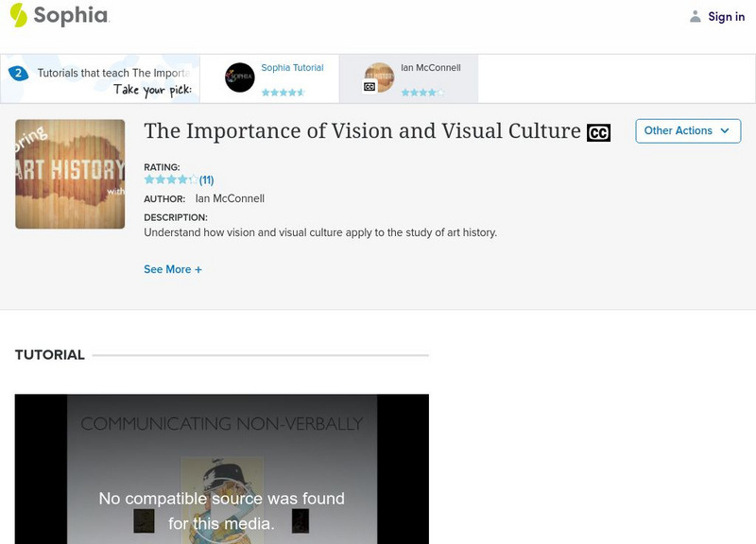Click the Art History tutorial thumbnail
The height and width of the screenshot is (544, 756).
[x=70, y=174]
